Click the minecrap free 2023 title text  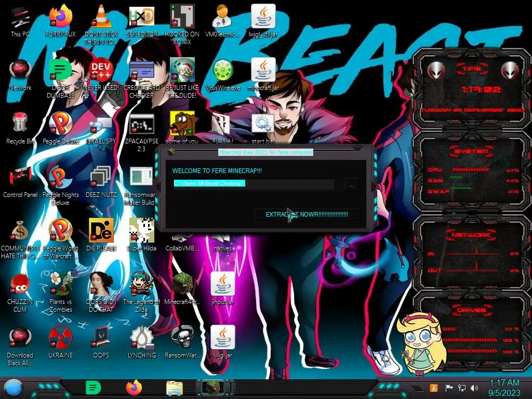(x=265, y=152)
